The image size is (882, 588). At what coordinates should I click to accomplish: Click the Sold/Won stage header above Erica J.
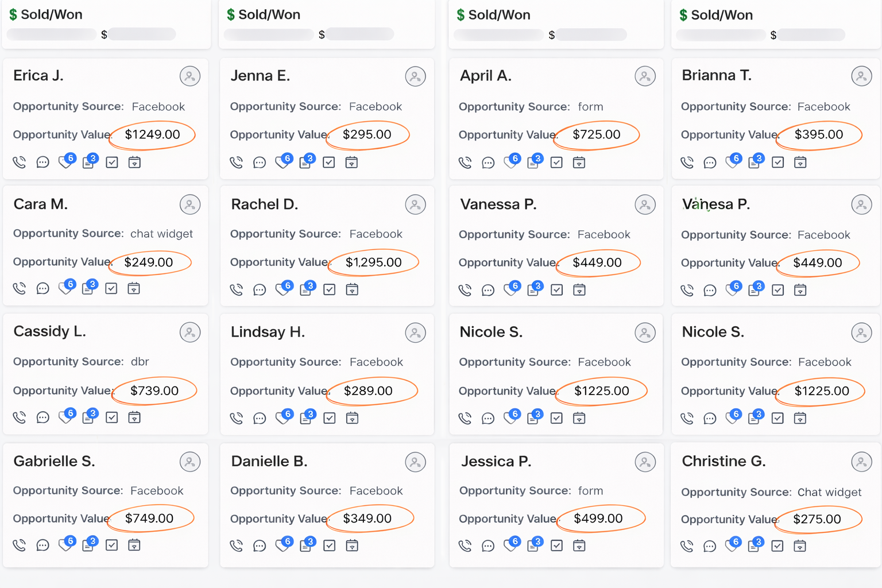click(x=52, y=15)
